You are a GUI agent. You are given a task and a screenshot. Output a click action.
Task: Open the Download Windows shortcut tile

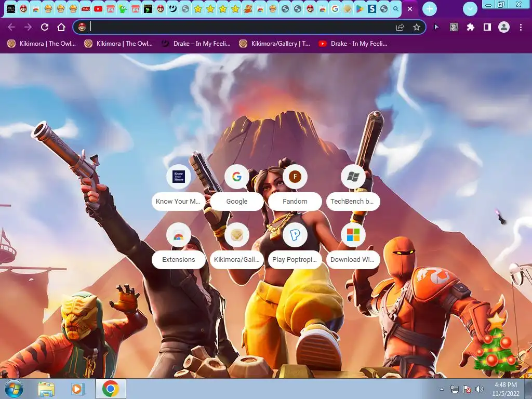(x=353, y=246)
